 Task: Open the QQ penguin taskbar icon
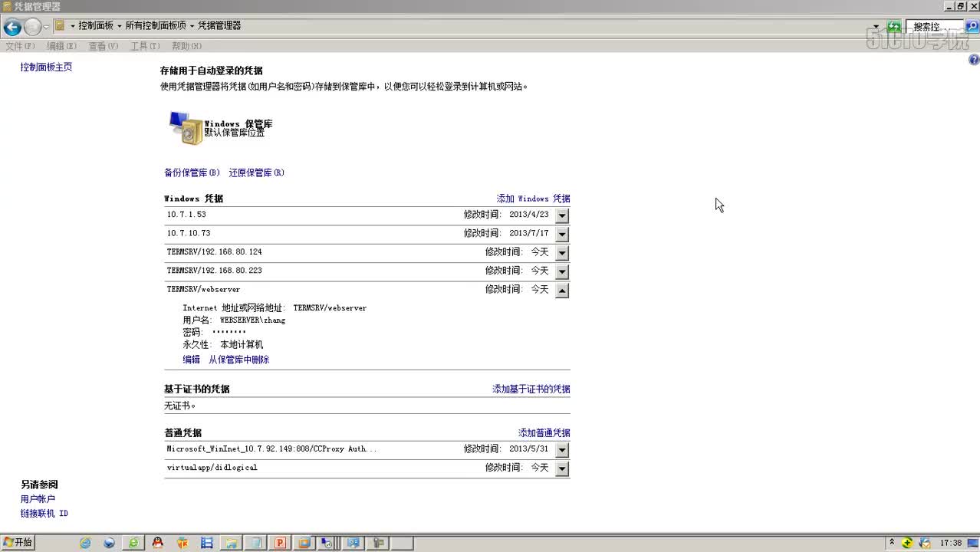point(157,543)
